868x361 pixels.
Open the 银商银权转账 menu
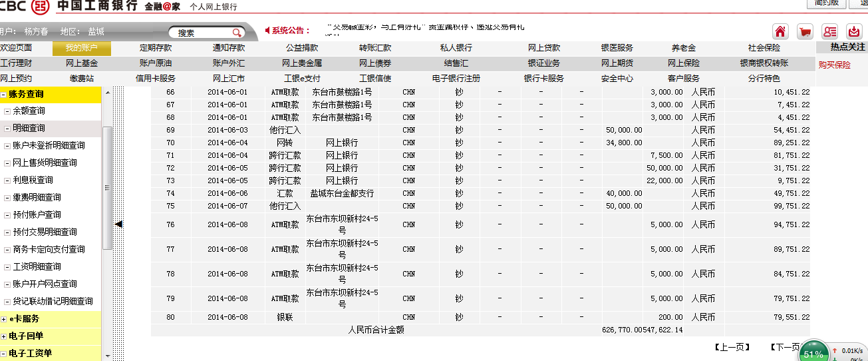pyautogui.click(x=764, y=63)
